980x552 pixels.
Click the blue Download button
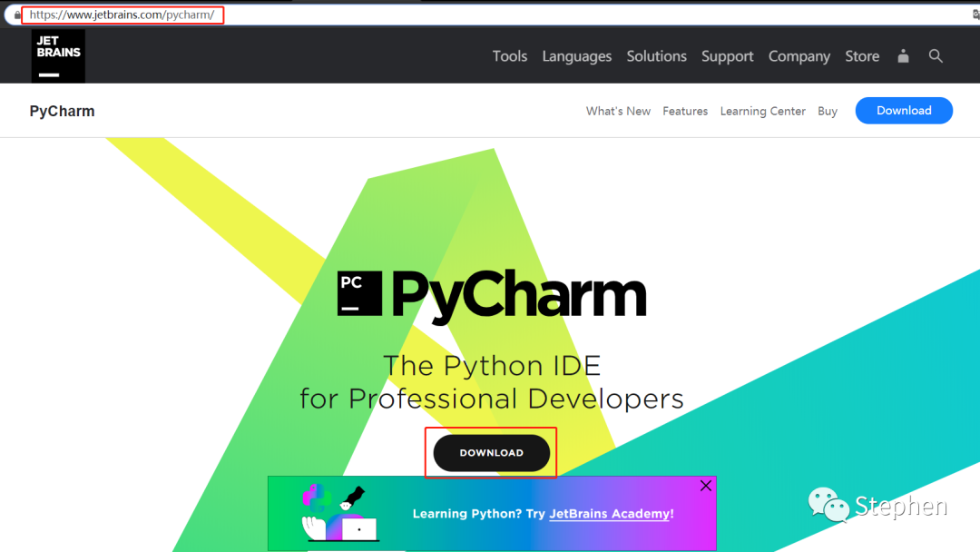point(904,111)
